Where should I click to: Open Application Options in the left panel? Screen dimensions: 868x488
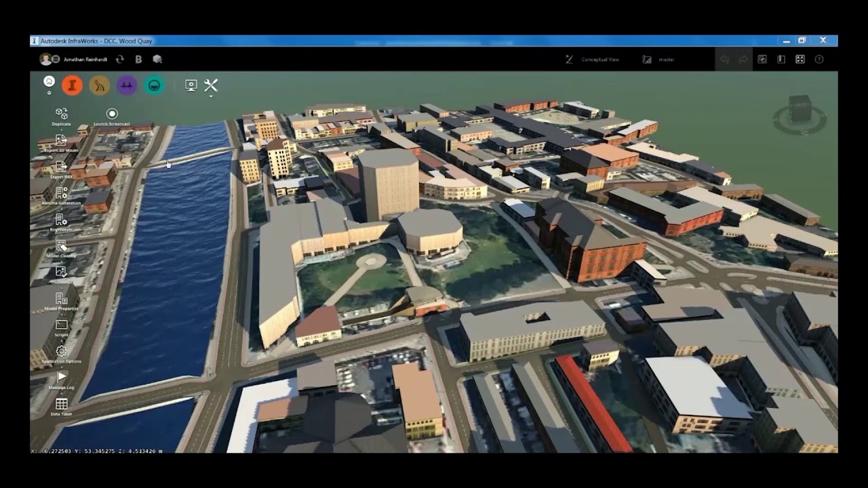[x=61, y=351]
